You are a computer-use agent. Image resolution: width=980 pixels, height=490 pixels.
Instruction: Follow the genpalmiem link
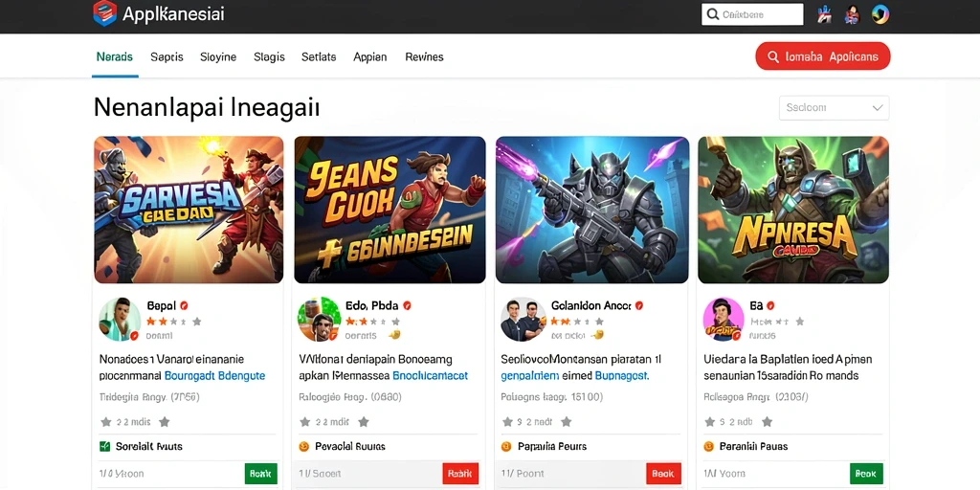(530, 375)
